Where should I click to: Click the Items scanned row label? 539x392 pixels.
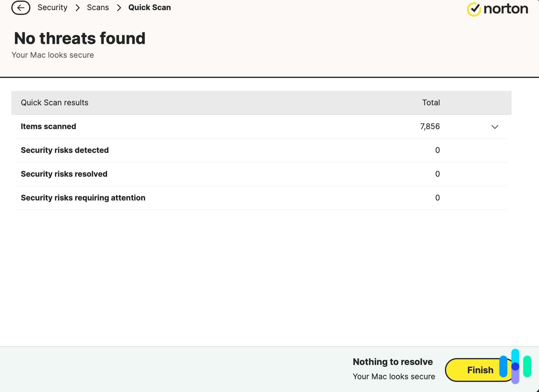(49, 126)
